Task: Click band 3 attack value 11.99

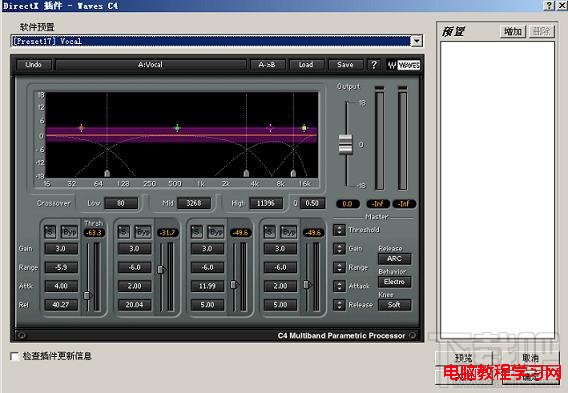Action: pyautogui.click(x=208, y=286)
